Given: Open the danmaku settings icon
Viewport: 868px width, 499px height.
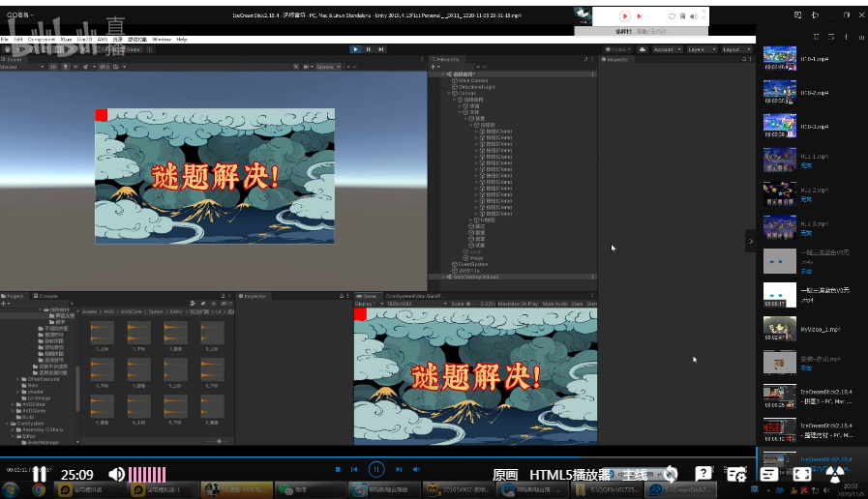Looking at the screenshot, I should pyautogui.click(x=736, y=474).
